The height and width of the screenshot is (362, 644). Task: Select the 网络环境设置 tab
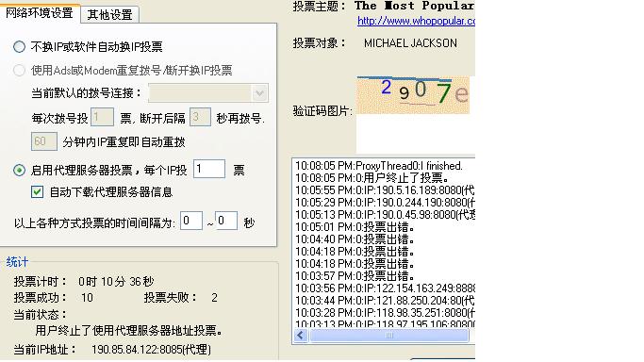[x=40, y=13]
